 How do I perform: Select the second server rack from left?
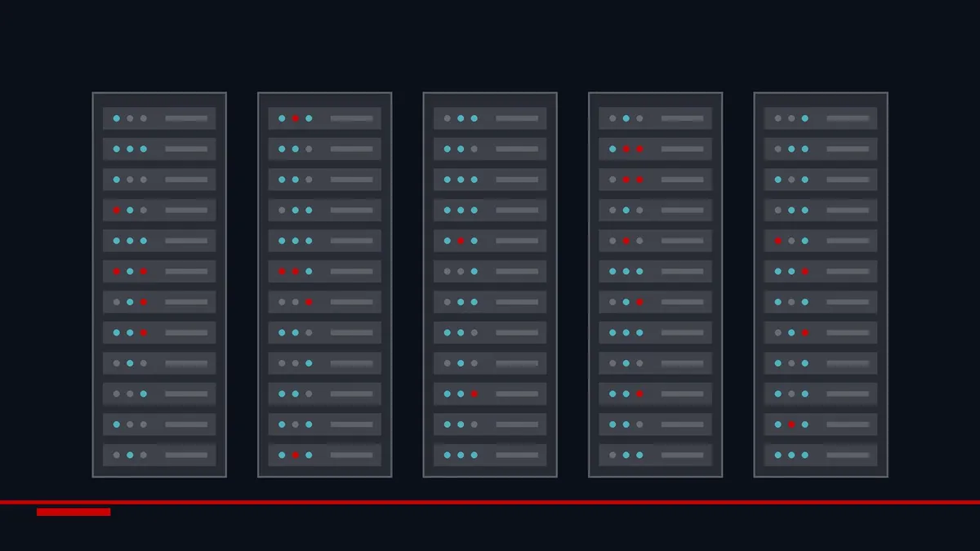[x=325, y=285]
